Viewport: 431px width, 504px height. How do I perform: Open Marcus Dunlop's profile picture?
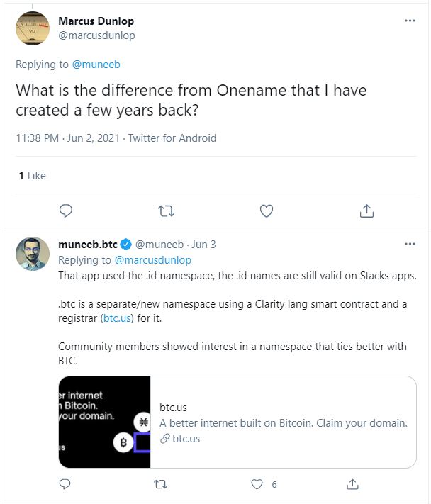[33, 28]
